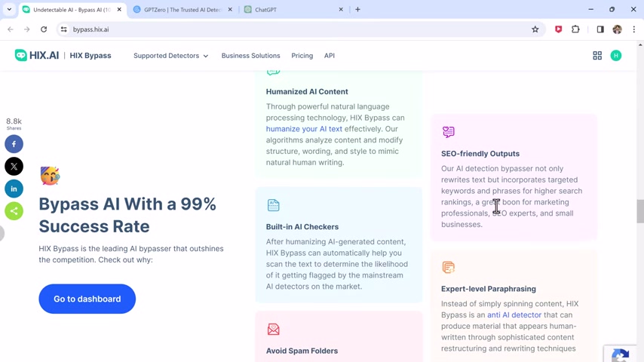The width and height of the screenshot is (644, 362).
Task: Go back to previous page
Action: pos(11,29)
